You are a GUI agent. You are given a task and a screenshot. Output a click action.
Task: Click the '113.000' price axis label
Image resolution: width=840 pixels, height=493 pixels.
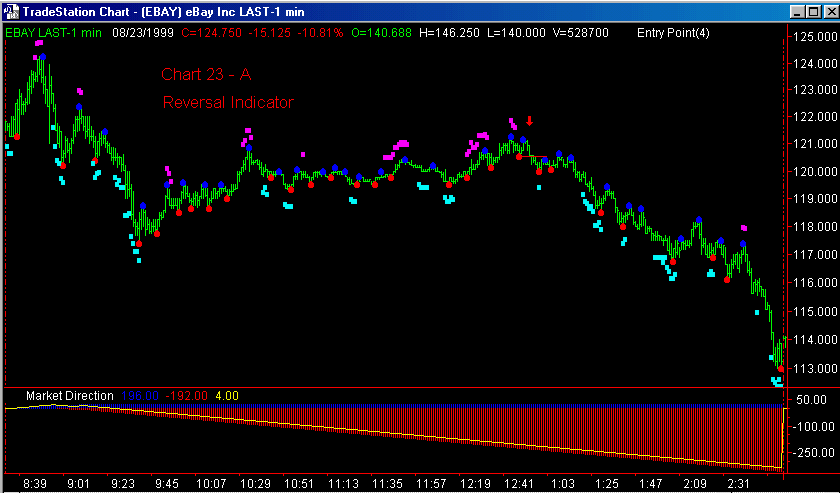[815, 369]
